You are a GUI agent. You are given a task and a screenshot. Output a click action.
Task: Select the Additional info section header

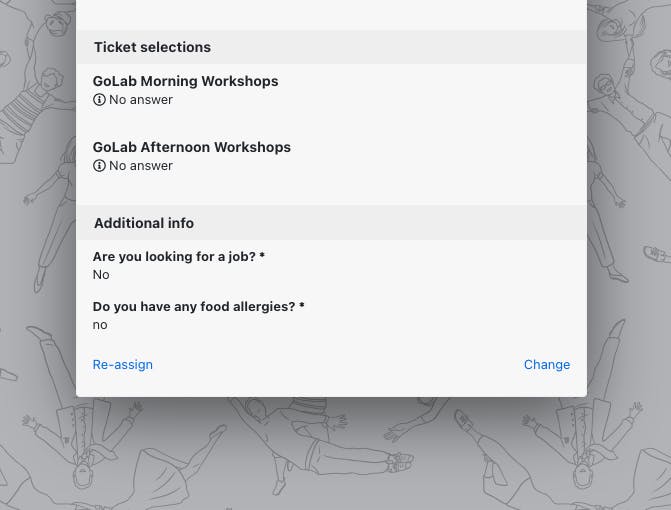pos(144,223)
